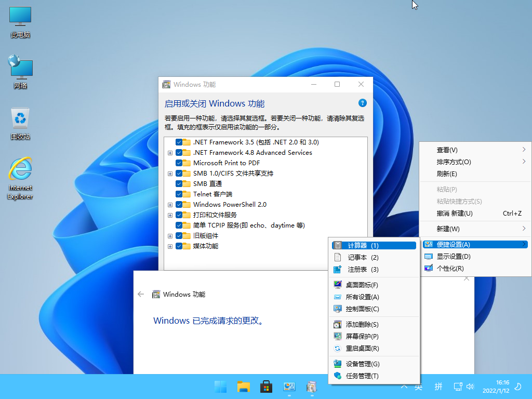Image resolution: width=532 pixels, height=399 pixels.
Task: Click the 显示设置 display settings icon
Action: coord(429,257)
